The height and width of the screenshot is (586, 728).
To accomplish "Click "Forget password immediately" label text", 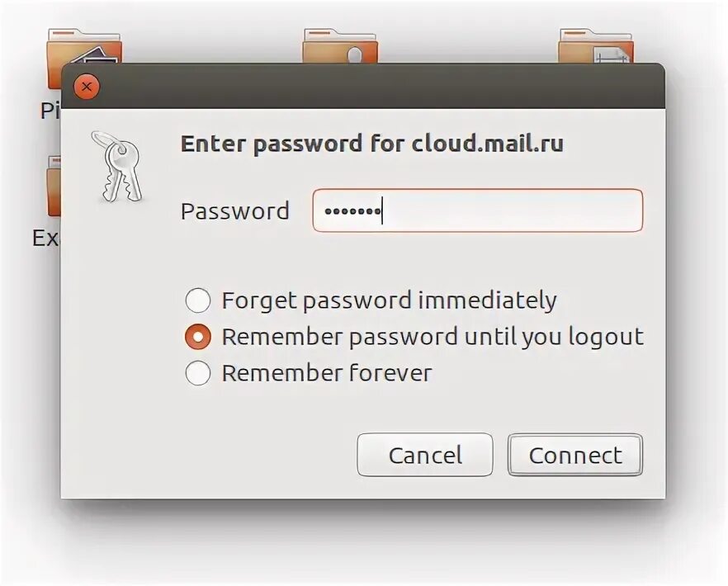I will pyautogui.click(x=389, y=300).
